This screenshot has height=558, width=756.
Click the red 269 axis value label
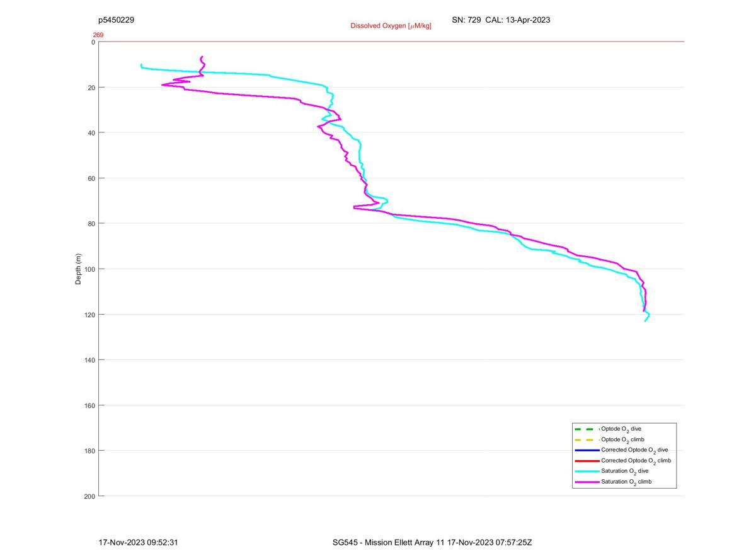98,35
